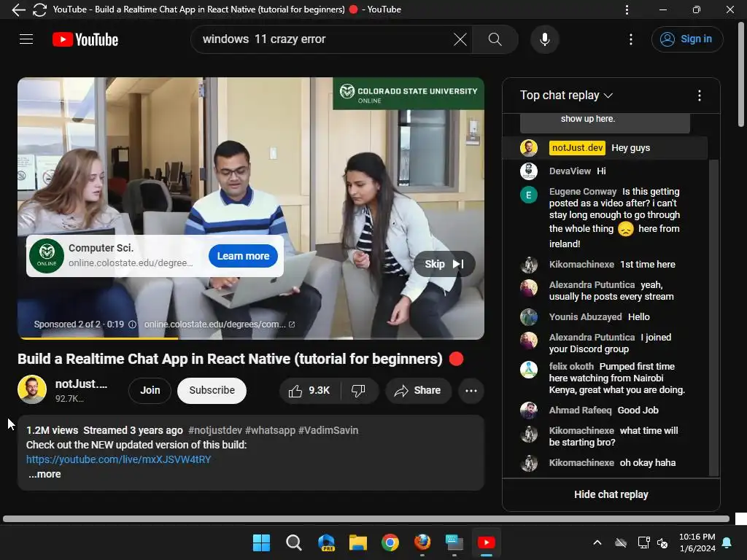
Task: Click felix okoth's chat avatar
Action: coord(529,370)
